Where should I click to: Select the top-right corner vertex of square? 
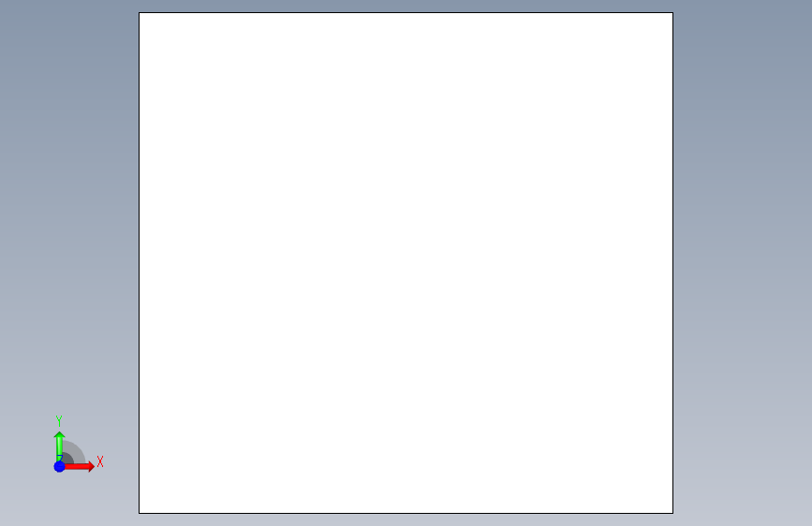[x=672, y=13]
